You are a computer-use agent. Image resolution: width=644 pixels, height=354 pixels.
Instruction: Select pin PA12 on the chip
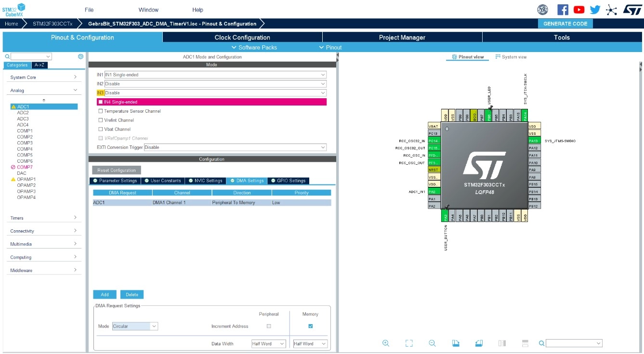click(x=534, y=148)
